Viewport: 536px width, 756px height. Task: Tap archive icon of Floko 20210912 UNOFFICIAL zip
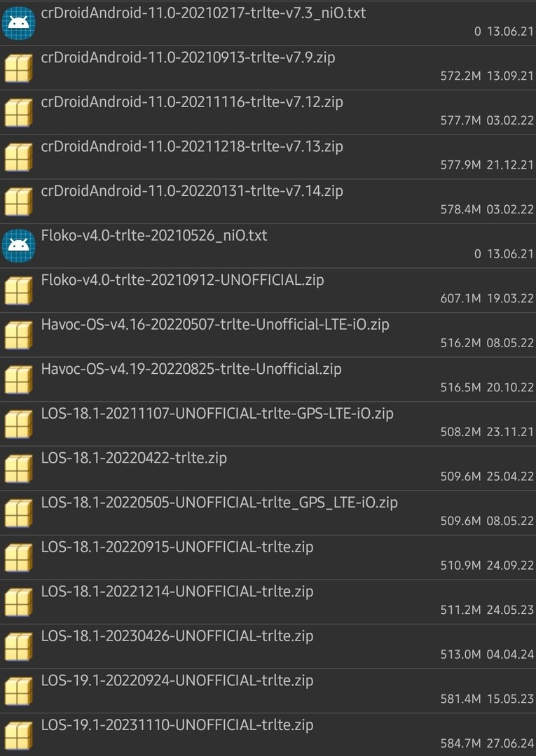click(18, 290)
